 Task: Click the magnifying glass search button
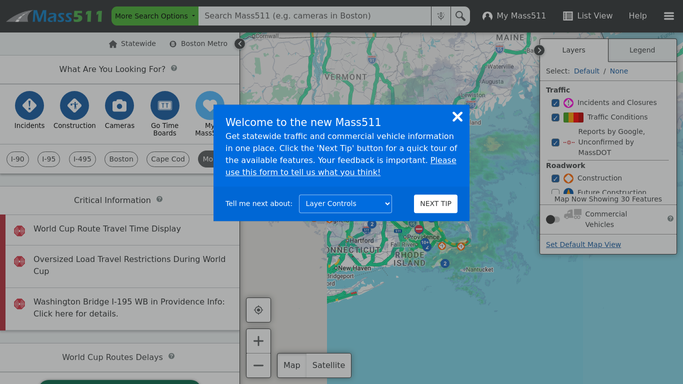[460, 16]
